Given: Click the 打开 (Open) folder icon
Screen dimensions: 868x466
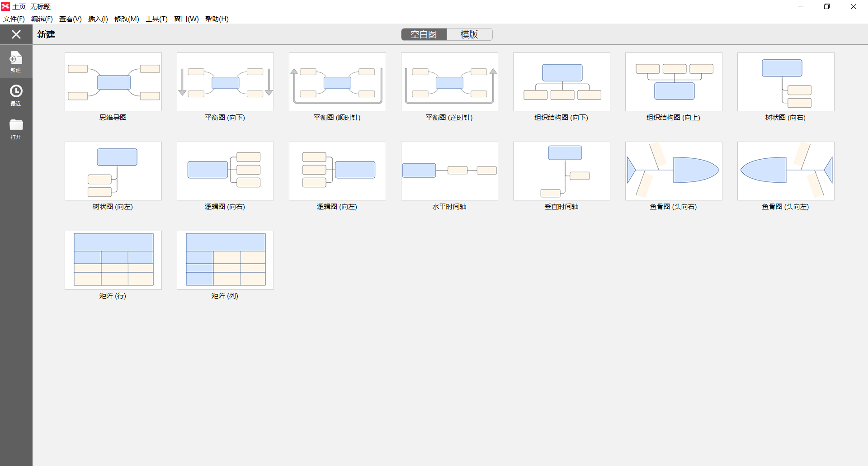Looking at the screenshot, I should pos(16,129).
